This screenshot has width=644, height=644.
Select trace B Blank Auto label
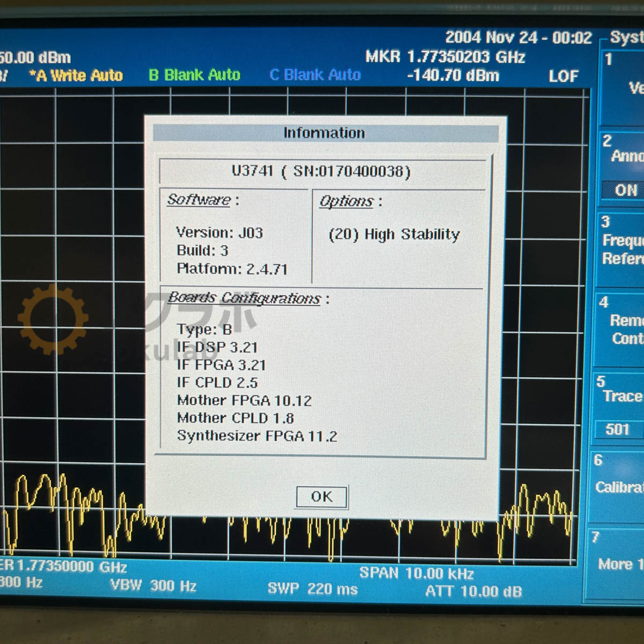(194, 75)
